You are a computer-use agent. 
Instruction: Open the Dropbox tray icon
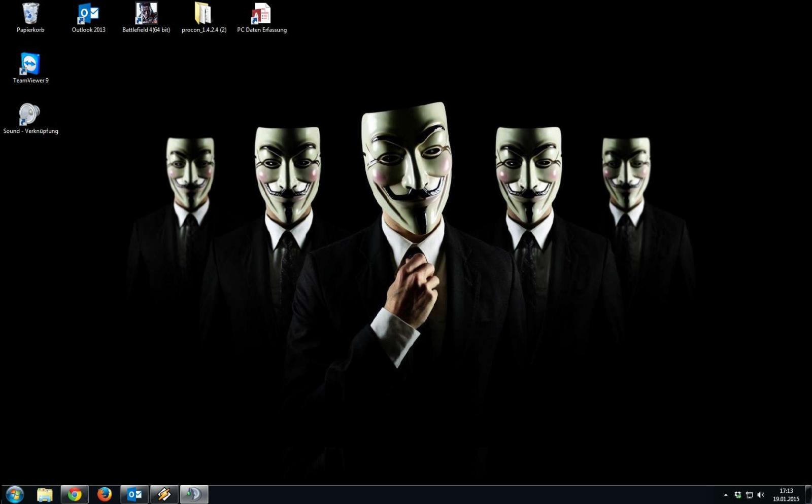point(738,495)
